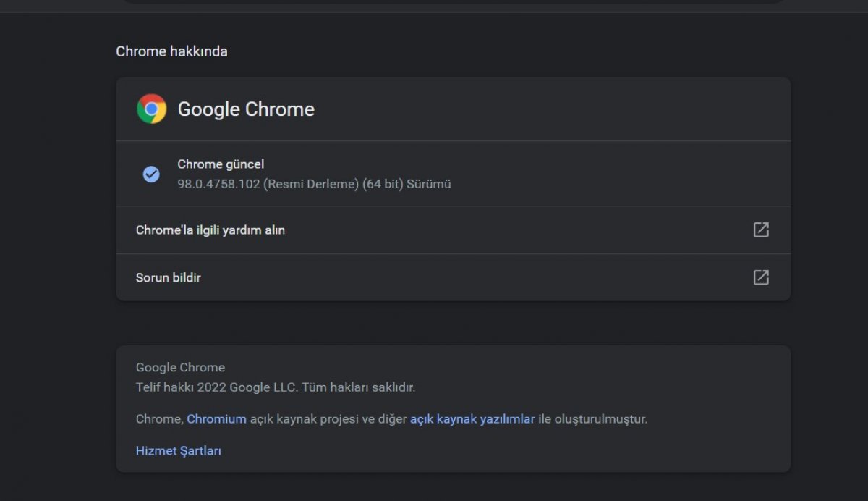Click the external link icon beside Sorun bildir
The width and height of the screenshot is (868, 501).
(x=761, y=277)
